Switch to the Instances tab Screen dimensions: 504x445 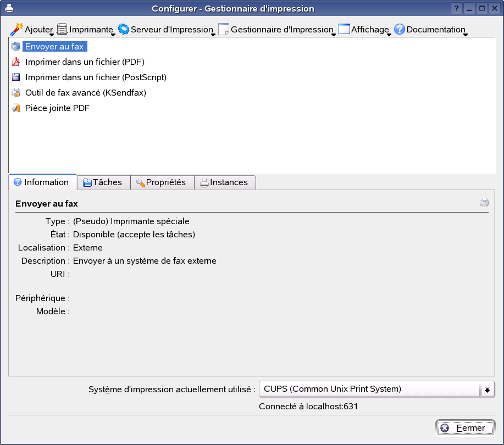[x=225, y=182]
